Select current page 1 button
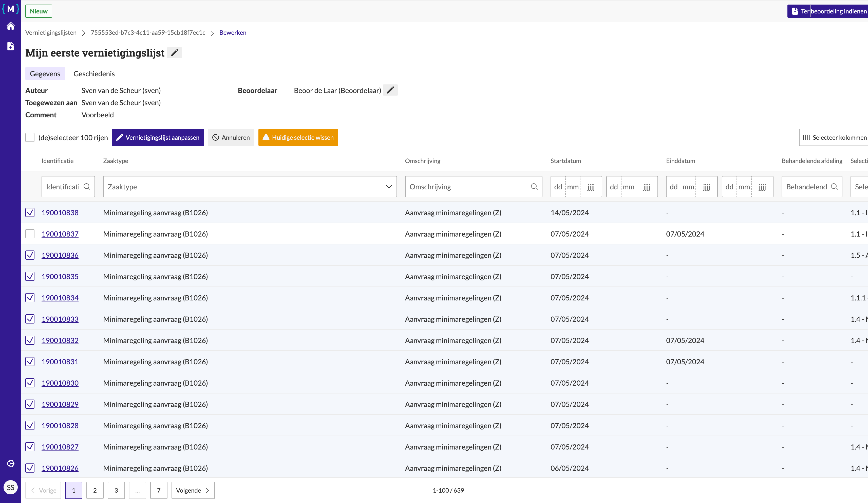Viewport: 868px width, 503px height. [74, 490]
